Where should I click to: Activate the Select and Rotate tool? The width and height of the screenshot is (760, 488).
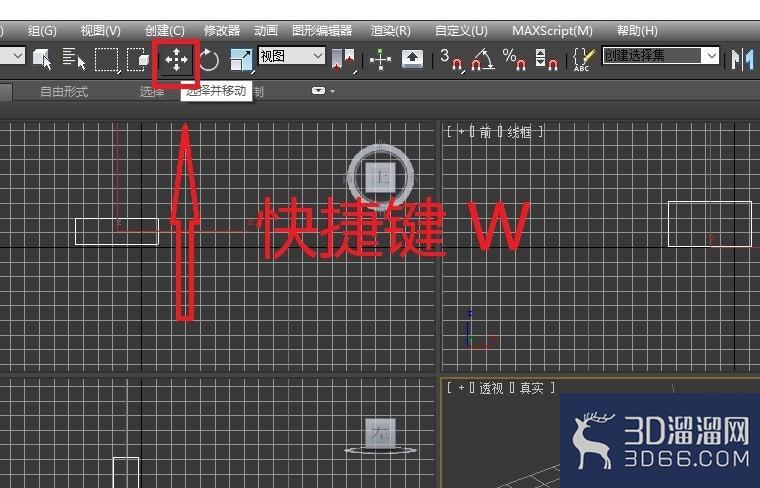tap(208, 60)
